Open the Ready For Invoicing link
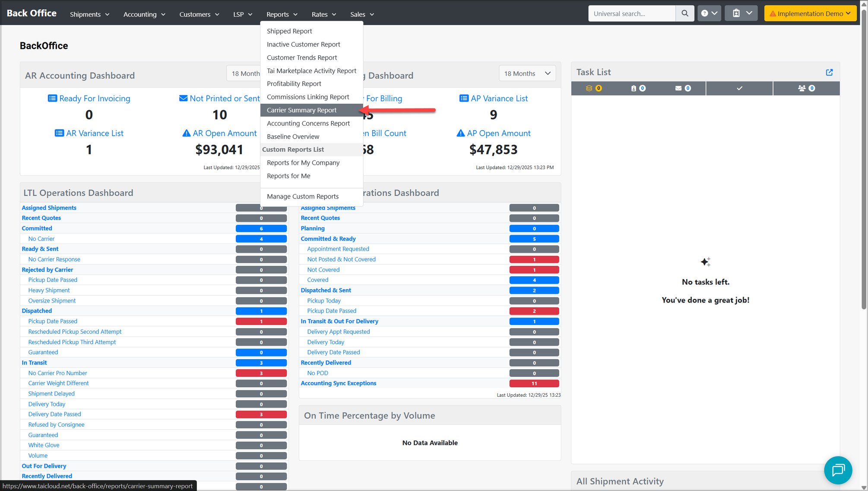This screenshot has height=491, width=868. (x=89, y=99)
